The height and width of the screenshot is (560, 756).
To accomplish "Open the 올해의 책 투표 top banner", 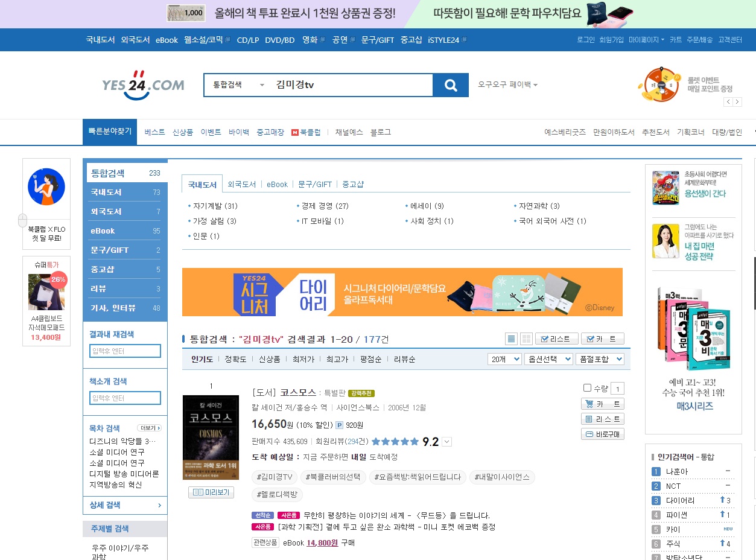I will (x=282, y=13).
